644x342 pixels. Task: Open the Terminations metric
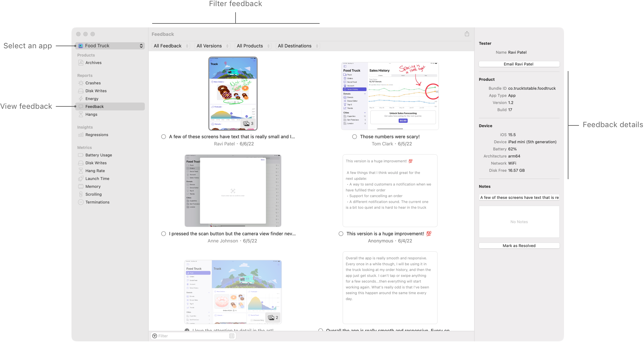[97, 202]
